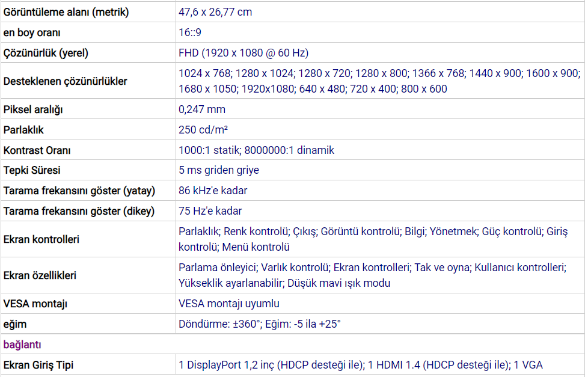The height and width of the screenshot is (377, 588).
Task: Click the 'eğim' row label
Action: pos(15,324)
